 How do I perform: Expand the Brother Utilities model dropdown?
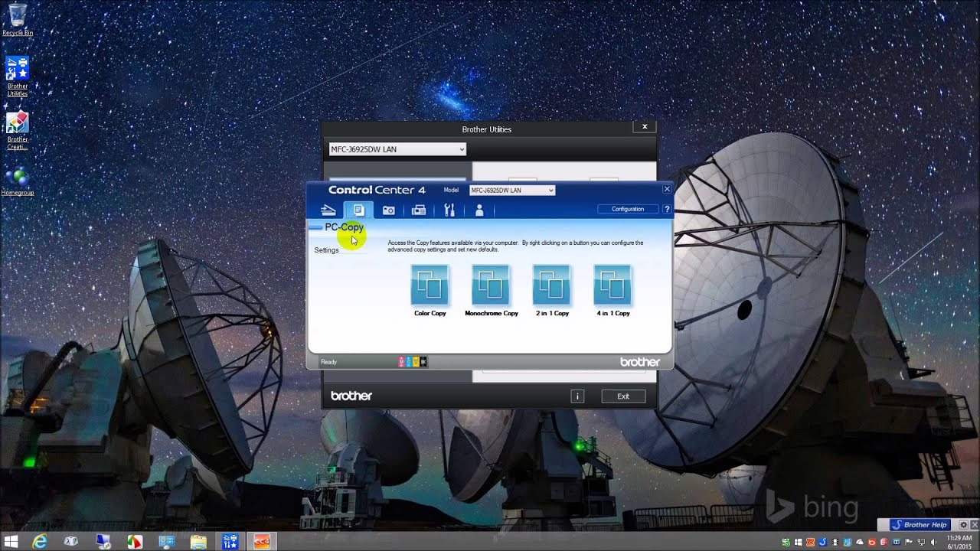pyautogui.click(x=397, y=149)
